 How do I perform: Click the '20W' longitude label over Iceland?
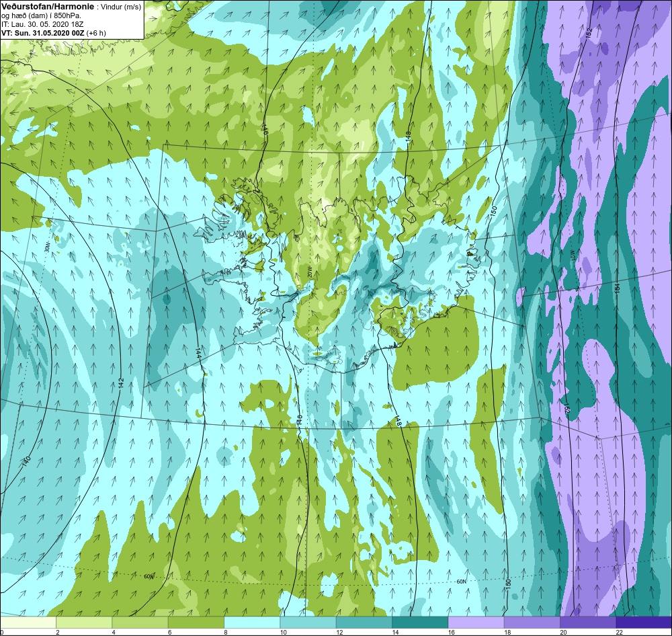308,272
